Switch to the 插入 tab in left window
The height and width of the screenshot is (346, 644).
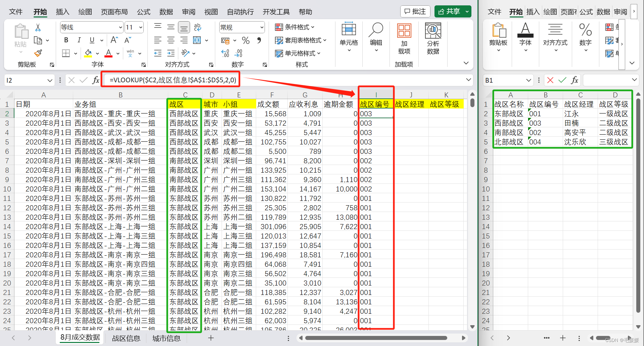(x=62, y=12)
